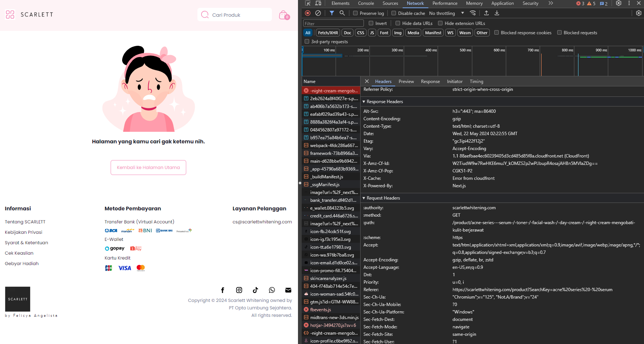The width and height of the screenshot is (644, 344).
Task: Click the Export HAR download icon
Action: click(497, 13)
